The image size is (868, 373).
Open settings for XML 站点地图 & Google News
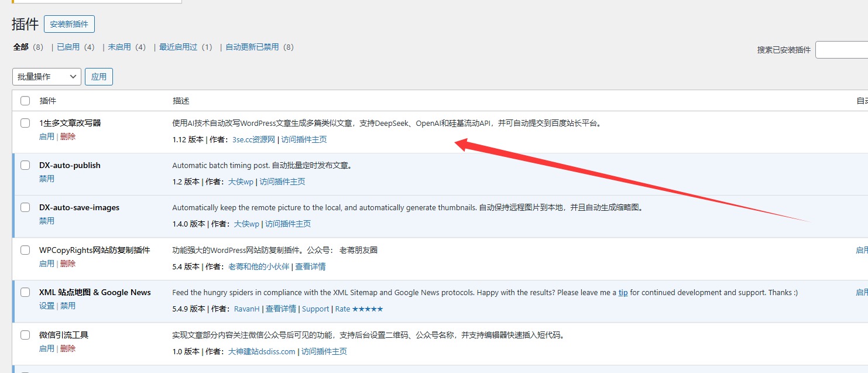[x=46, y=305]
